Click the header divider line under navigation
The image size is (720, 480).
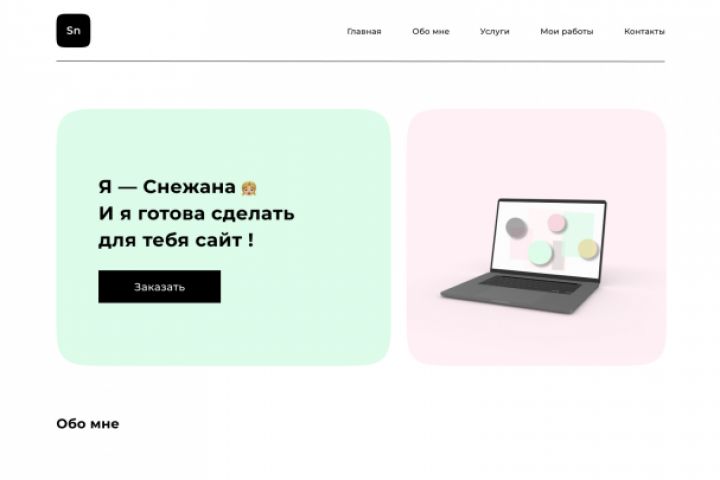click(x=360, y=61)
